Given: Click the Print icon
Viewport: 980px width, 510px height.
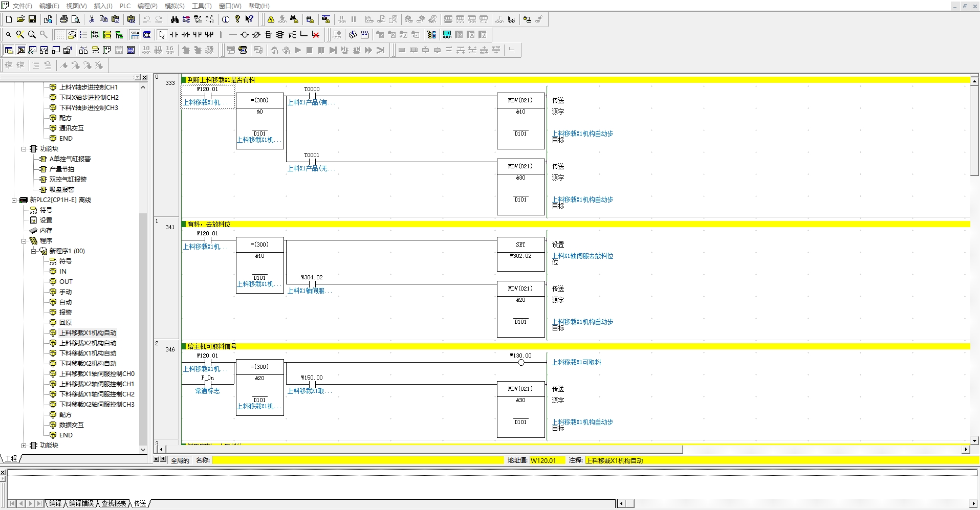Looking at the screenshot, I should click(64, 19).
